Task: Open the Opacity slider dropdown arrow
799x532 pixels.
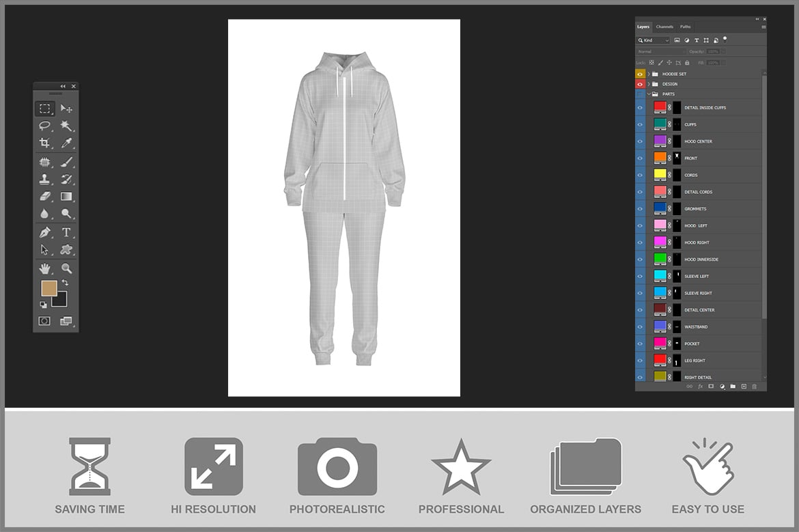Action: 723,51
